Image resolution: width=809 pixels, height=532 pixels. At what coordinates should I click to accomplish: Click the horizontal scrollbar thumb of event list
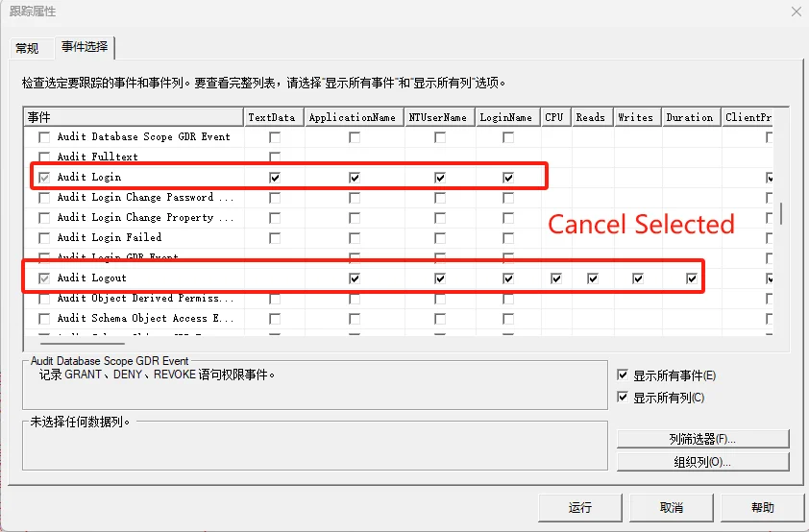pyautogui.click(x=83, y=343)
